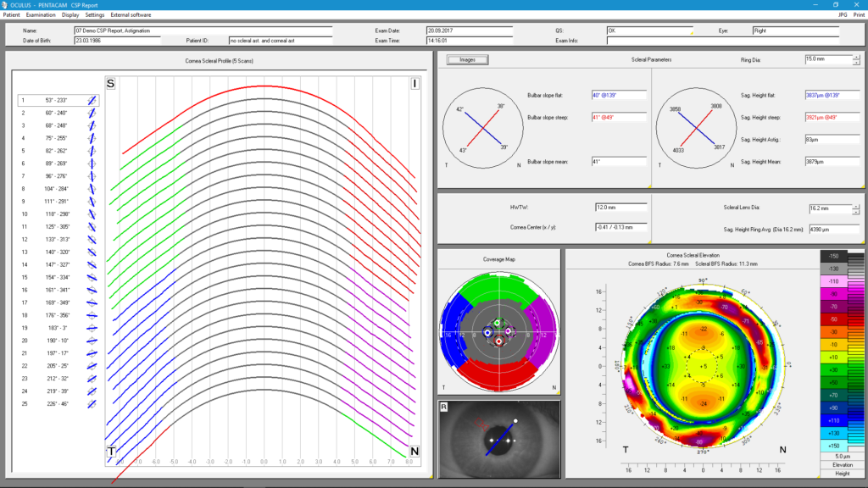Click the Height button under color scale
This screenshot has width=868, height=488.
click(x=843, y=474)
